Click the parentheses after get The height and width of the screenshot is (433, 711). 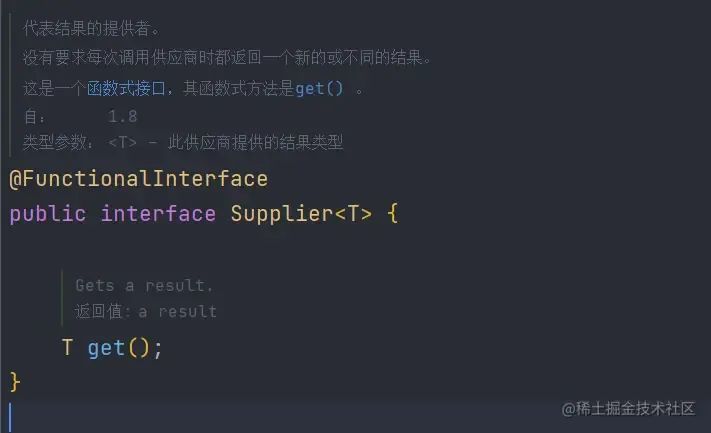pos(139,348)
